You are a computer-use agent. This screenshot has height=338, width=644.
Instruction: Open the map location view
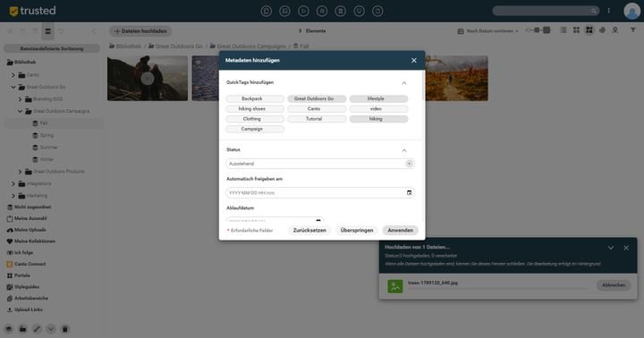pos(614,30)
